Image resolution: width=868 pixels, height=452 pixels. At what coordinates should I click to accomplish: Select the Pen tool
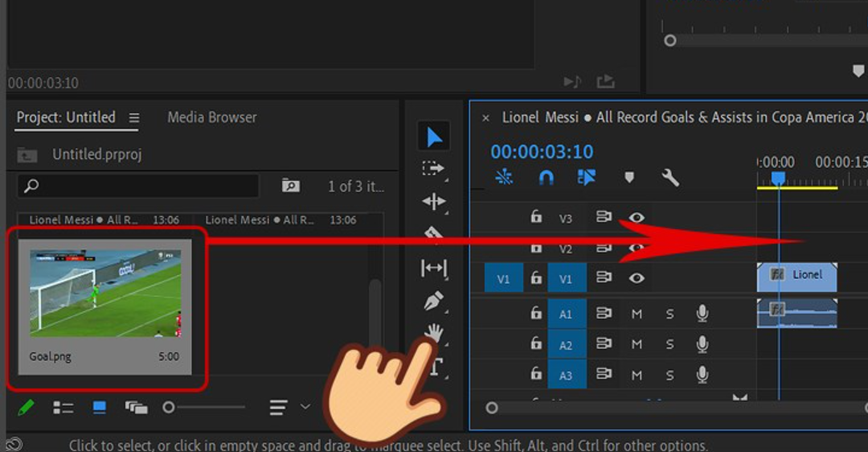pos(433,302)
